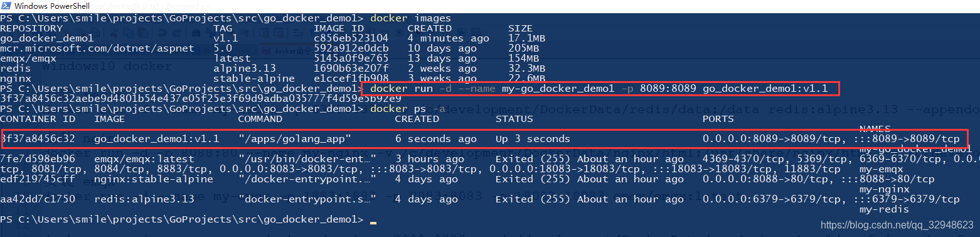
Task: Click the 'Up 3 seconds' status text
Action: 533,138
